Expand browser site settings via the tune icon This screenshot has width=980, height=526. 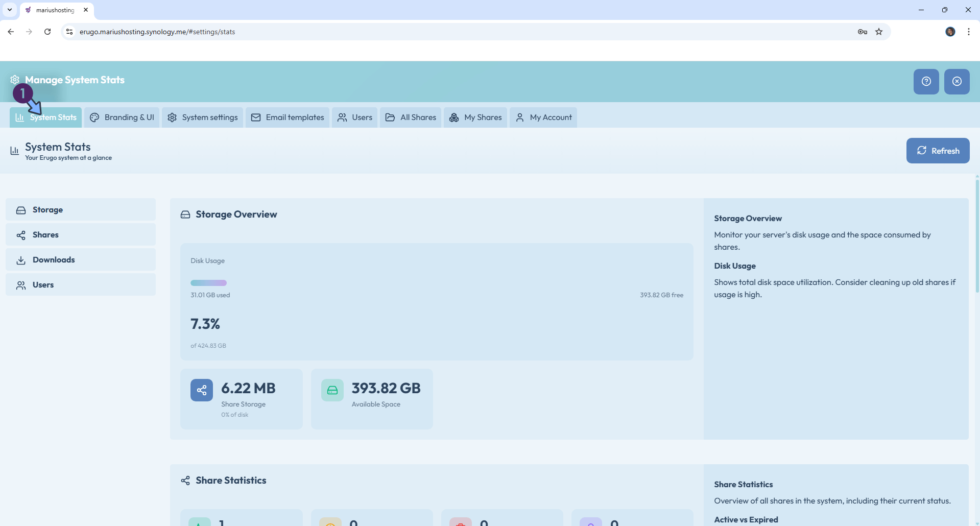pos(69,32)
